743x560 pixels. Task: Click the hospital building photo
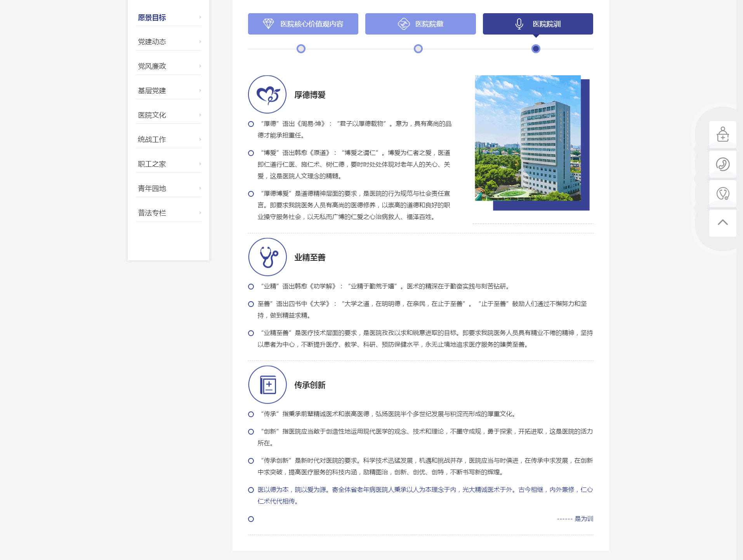528,138
